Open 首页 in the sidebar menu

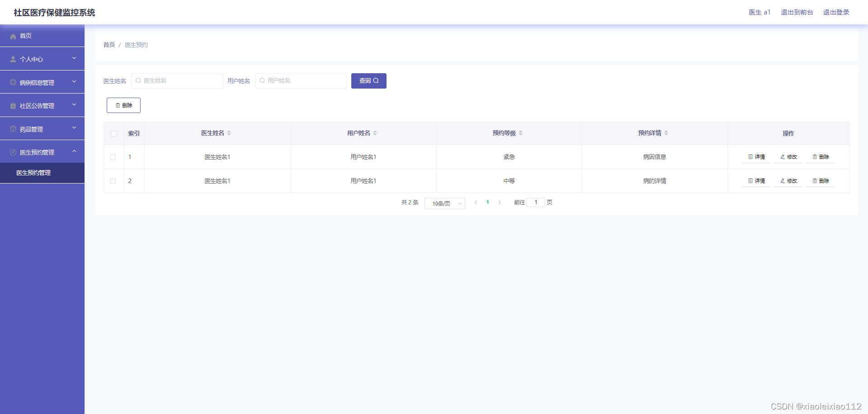(42, 36)
